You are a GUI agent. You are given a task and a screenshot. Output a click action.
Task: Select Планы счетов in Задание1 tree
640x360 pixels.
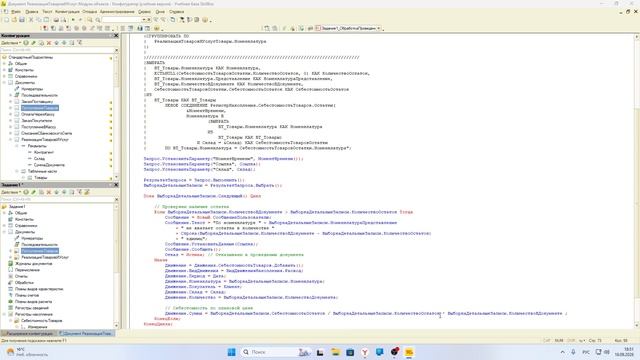(27, 295)
